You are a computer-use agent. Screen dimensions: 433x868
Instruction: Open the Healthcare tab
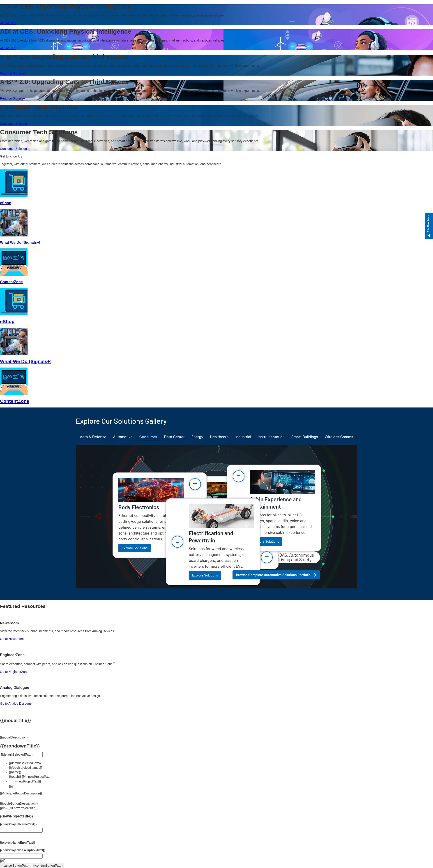click(219, 437)
